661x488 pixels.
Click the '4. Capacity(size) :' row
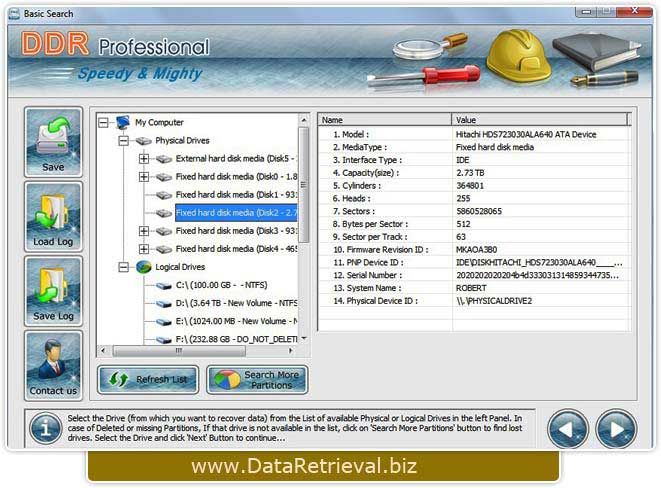474,173
